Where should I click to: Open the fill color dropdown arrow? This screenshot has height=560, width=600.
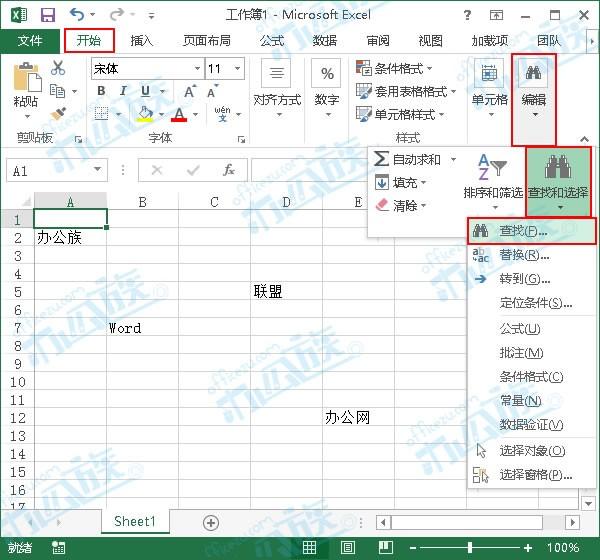[161, 114]
